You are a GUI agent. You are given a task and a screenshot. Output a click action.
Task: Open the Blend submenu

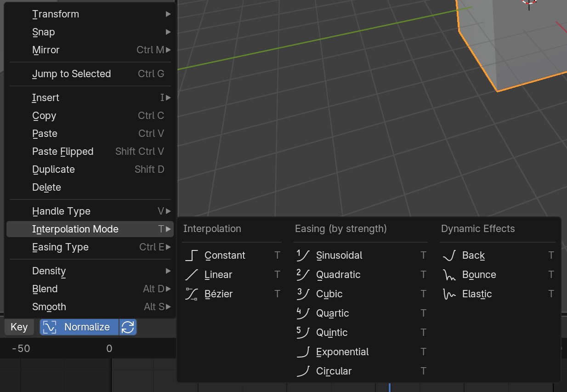click(x=90, y=289)
